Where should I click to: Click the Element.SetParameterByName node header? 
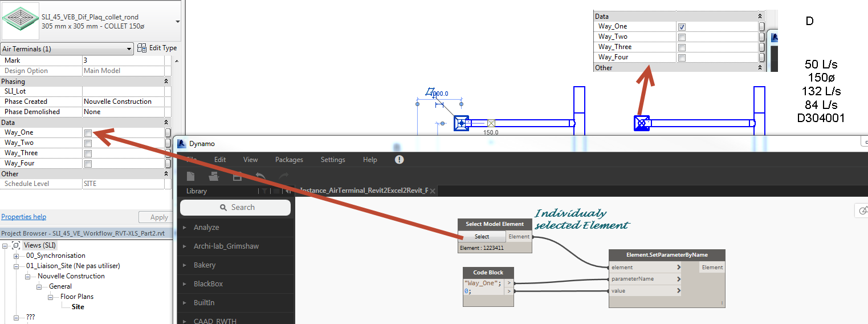[x=667, y=255]
